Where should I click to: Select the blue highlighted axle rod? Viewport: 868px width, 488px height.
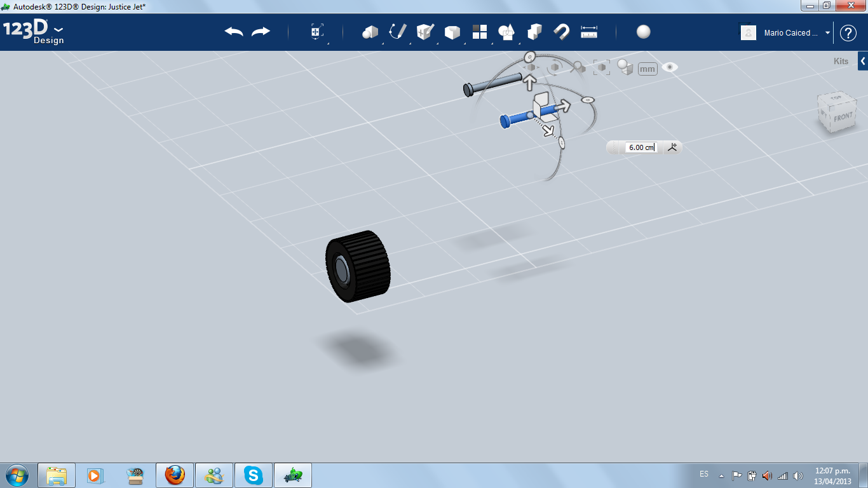pos(517,118)
